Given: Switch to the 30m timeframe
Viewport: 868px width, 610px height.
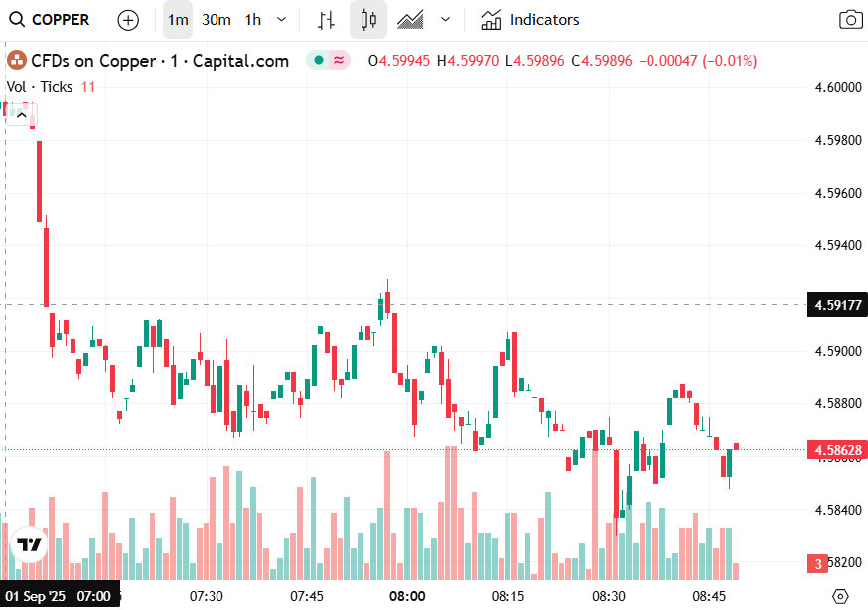Looking at the screenshot, I should (216, 20).
